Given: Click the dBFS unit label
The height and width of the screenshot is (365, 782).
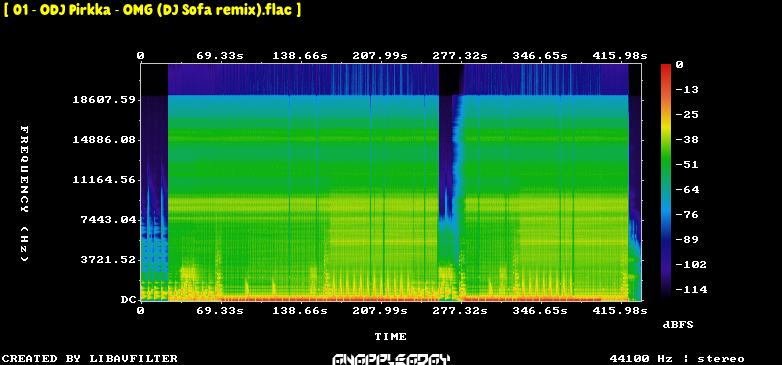Looking at the screenshot, I should pyautogui.click(x=678, y=325).
